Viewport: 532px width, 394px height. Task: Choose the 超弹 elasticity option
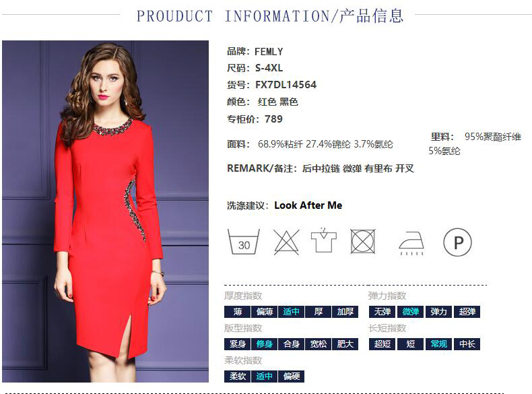click(467, 312)
